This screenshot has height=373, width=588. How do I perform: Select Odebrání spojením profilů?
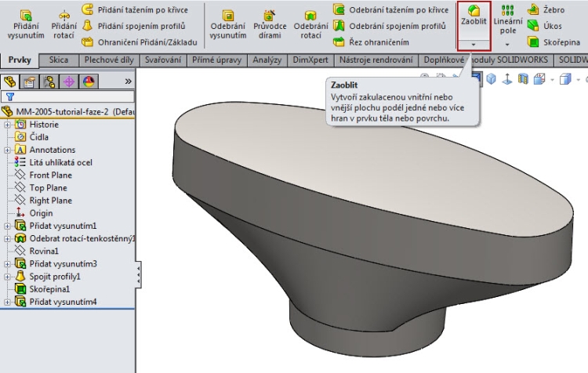390,26
